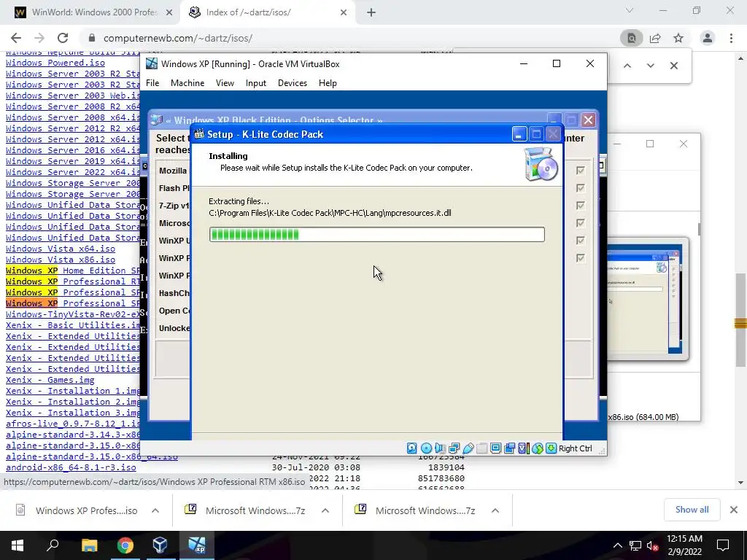
Task: Jump to previous find result
Action: point(627,66)
